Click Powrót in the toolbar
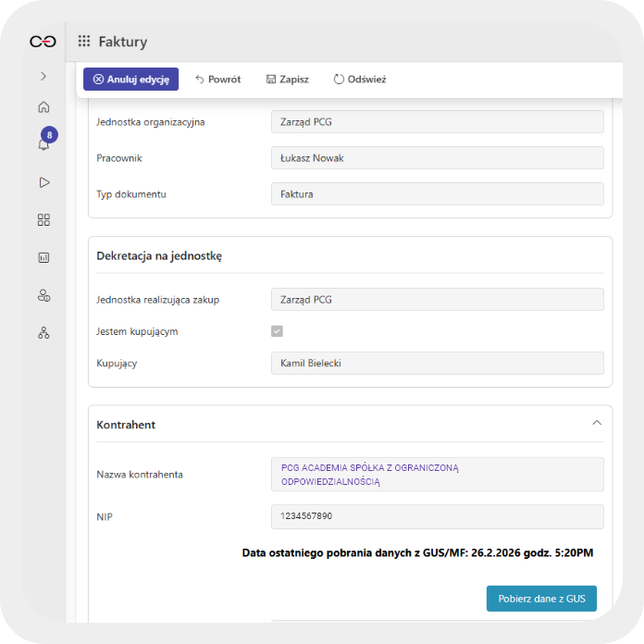 217,80
